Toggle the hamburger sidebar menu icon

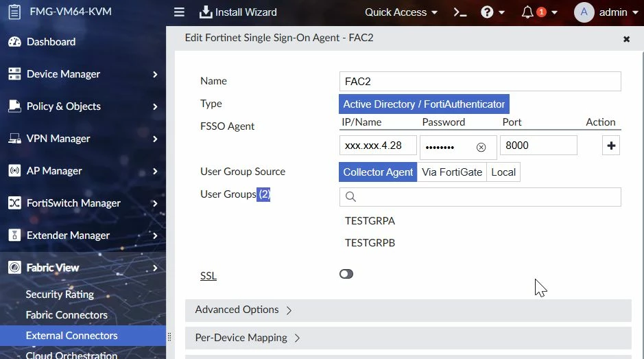click(x=179, y=12)
